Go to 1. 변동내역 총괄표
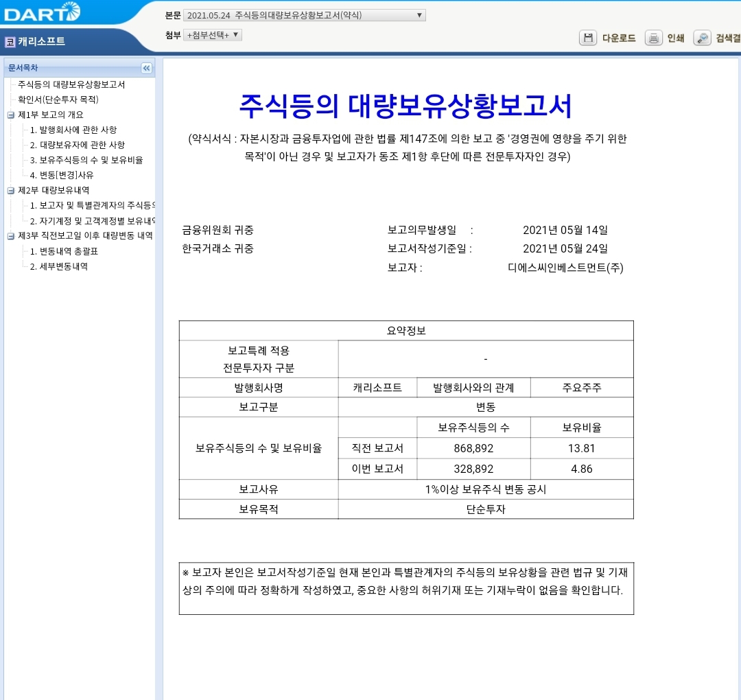Image resolution: width=741 pixels, height=700 pixels. click(x=64, y=251)
